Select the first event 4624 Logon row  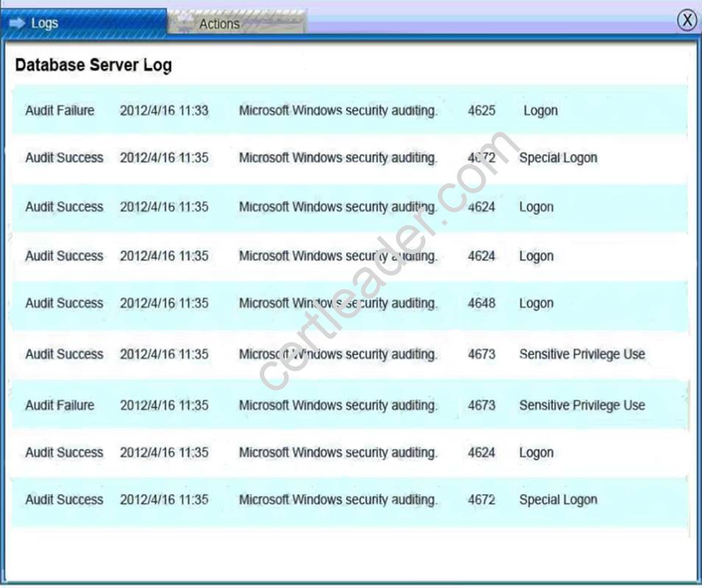point(294,207)
